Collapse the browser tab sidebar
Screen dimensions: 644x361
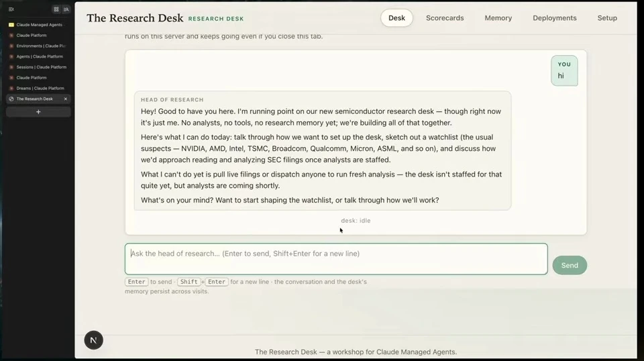point(11,9)
